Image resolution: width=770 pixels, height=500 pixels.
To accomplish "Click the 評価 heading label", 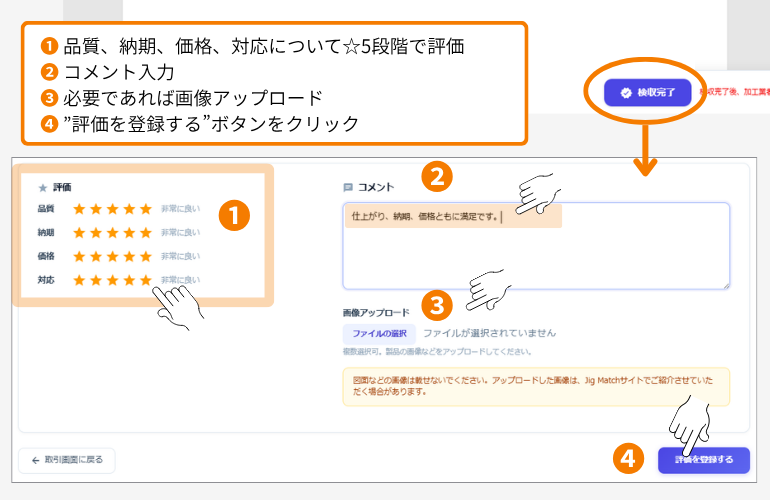I will [62, 188].
